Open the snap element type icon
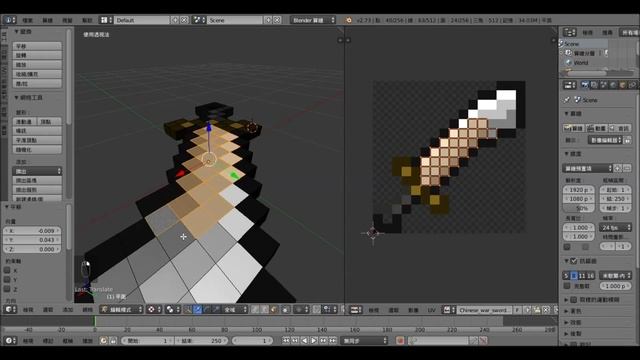640x360 pixels. (x=329, y=309)
